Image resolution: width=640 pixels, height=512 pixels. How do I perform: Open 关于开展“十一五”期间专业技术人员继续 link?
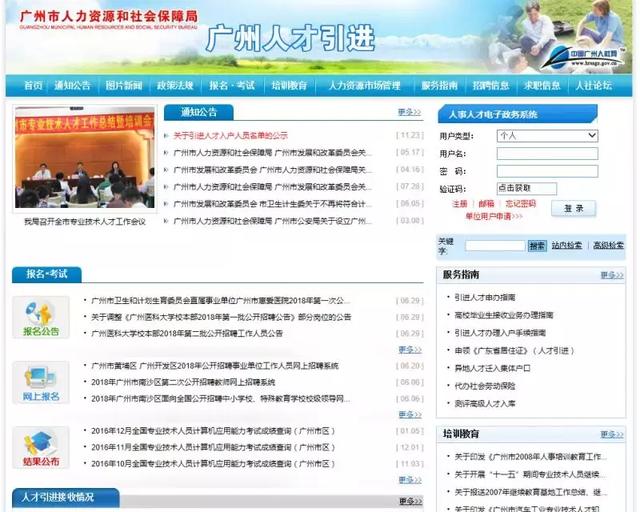point(531,474)
